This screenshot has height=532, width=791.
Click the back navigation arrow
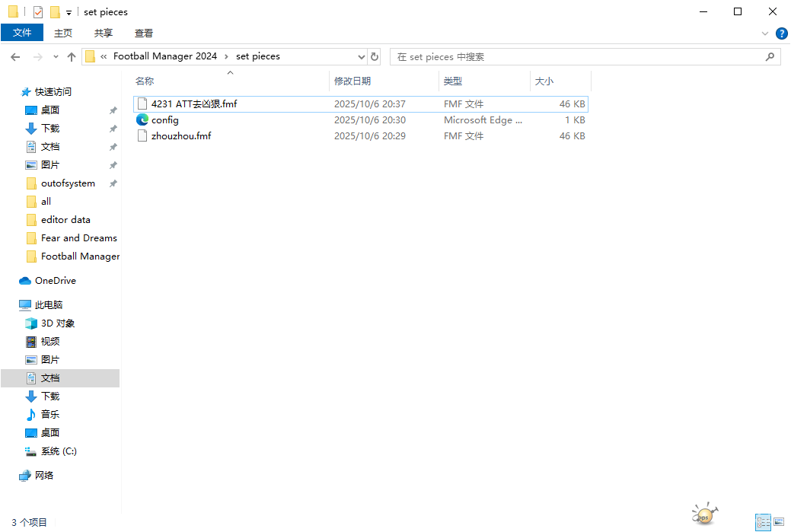click(15, 57)
